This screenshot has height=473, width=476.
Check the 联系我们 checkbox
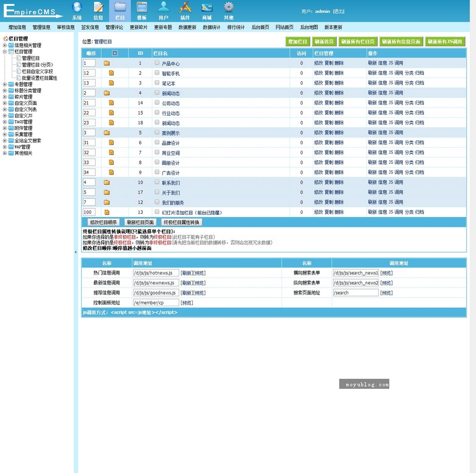157,182
